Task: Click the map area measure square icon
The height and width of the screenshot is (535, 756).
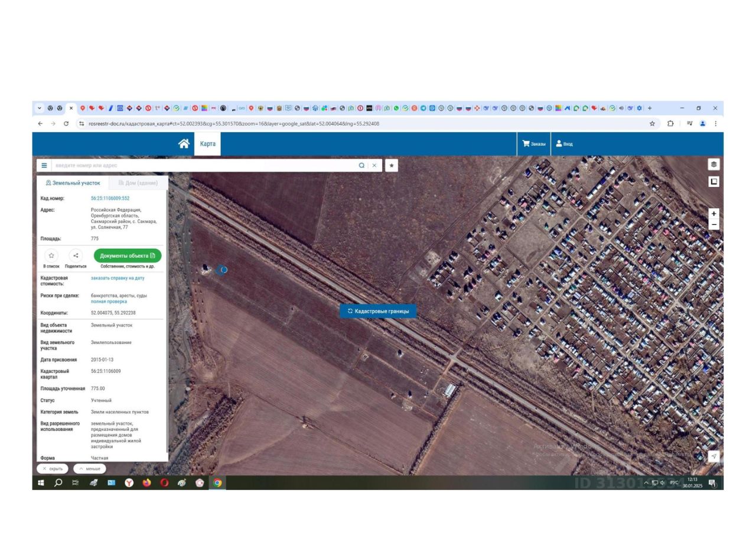Action: coord(714,181)
